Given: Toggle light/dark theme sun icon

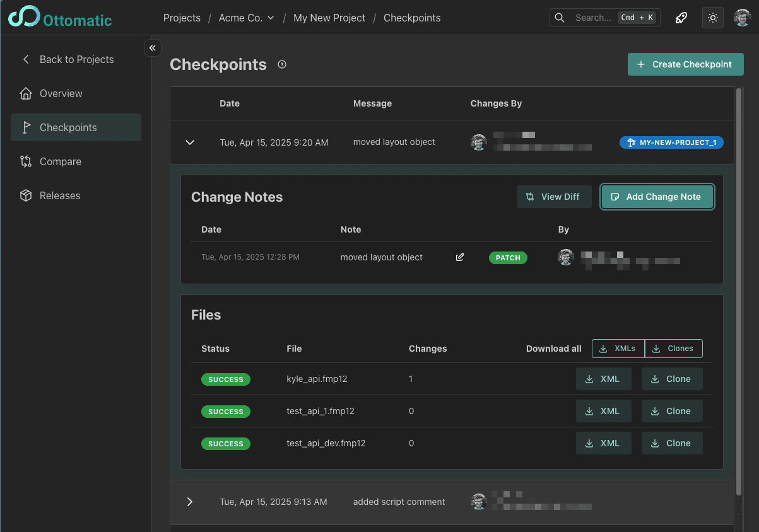Looking at the screenshot, I should [713, 18].
